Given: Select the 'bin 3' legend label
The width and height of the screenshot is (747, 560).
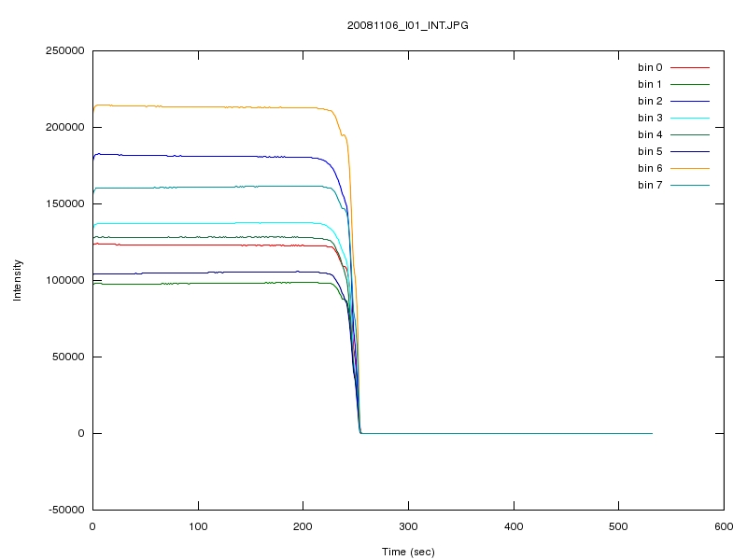Looking at the screenshot, I should (650, 118).
